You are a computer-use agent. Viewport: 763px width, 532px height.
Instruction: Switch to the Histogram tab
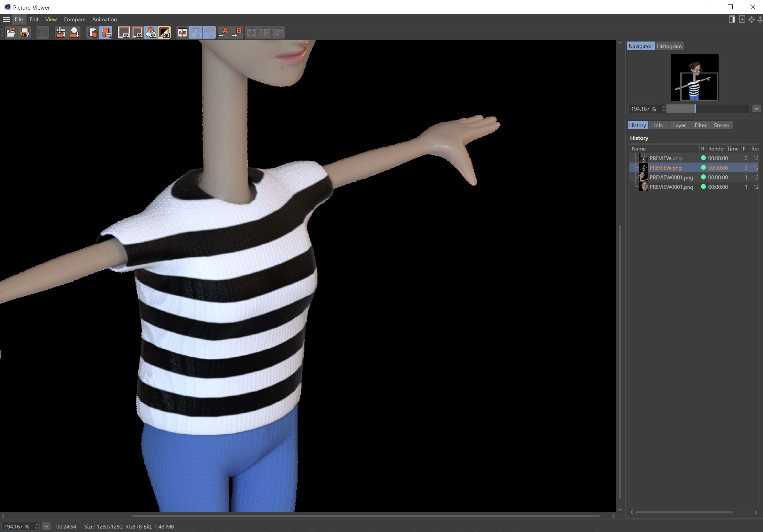pyautogui.click(x=669, y=46)
